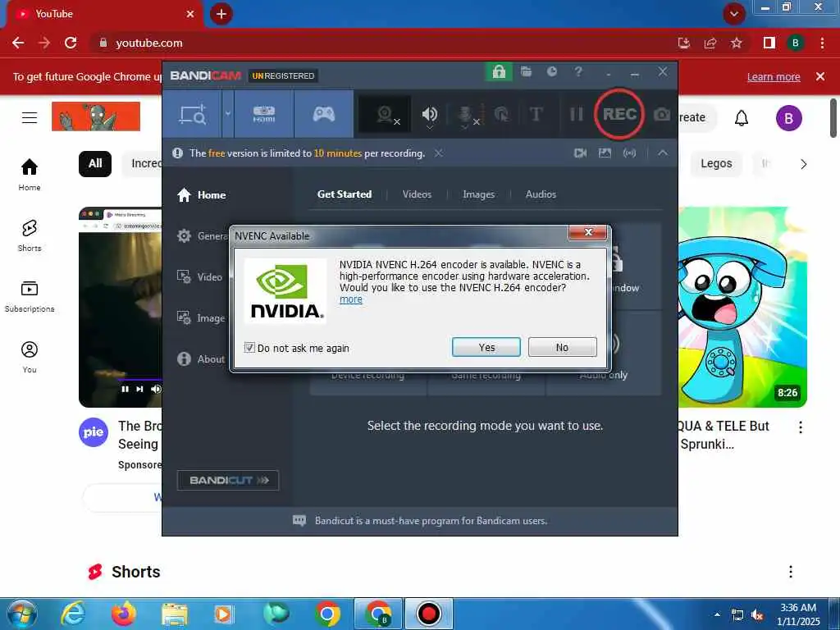The width and height of the screenshot is (840, 630).
Task: Open the YouTube hamburger guide menu
Action: tap(30, 117)
